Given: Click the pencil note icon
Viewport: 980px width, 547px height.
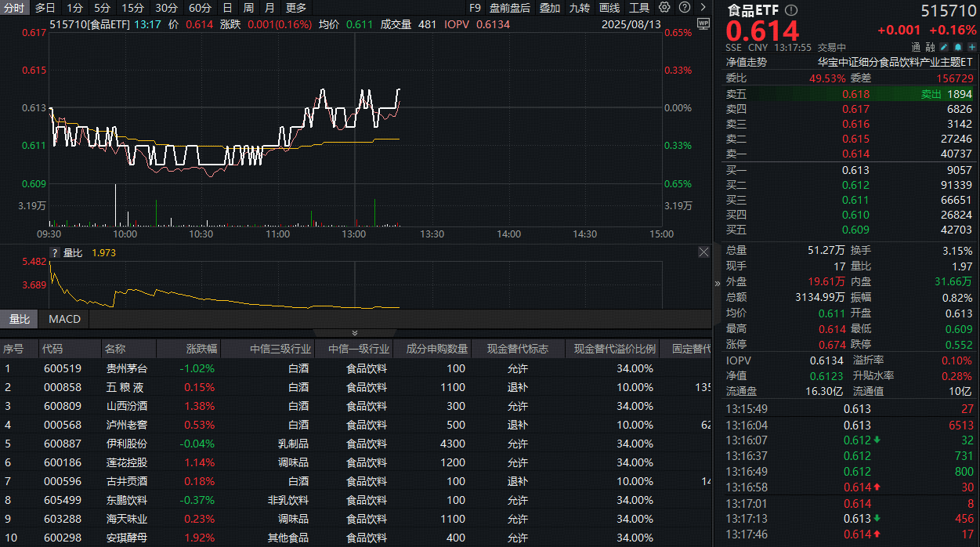Looking at the screenshot, I should pyautogui.click(x=946, y=47).
